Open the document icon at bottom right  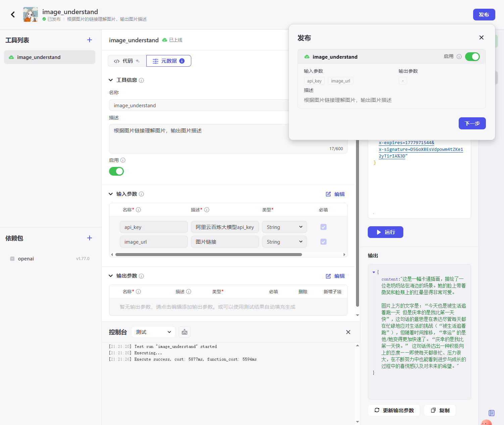click(492, 413)
